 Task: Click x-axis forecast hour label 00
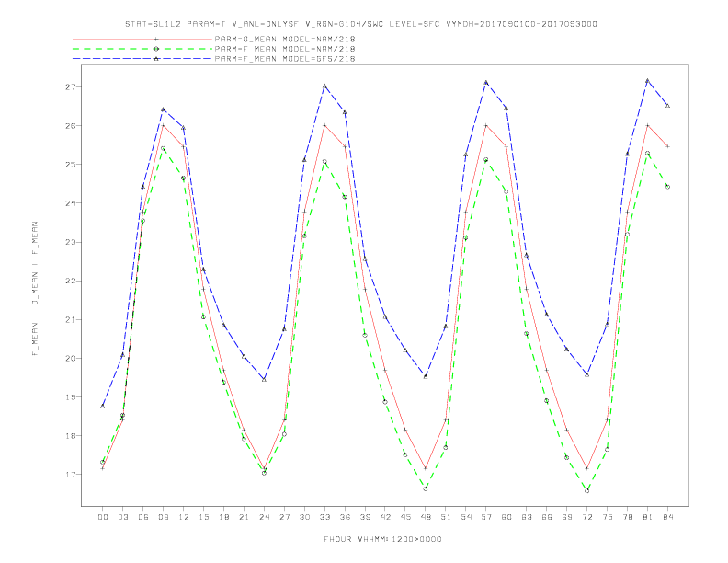point(103,517)
